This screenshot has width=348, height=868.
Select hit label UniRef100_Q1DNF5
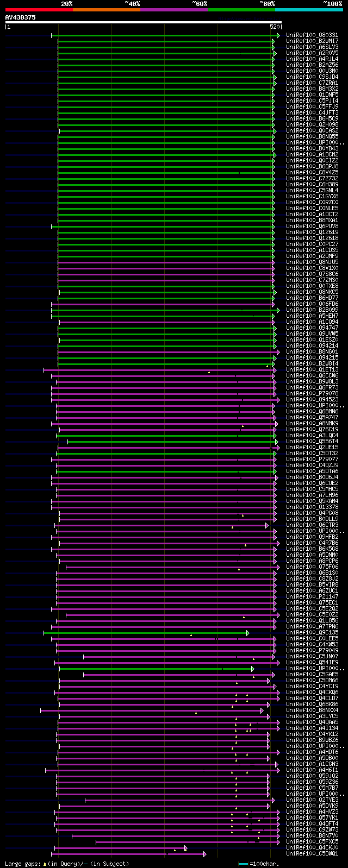pyautogui.click(x=312, y=95)
